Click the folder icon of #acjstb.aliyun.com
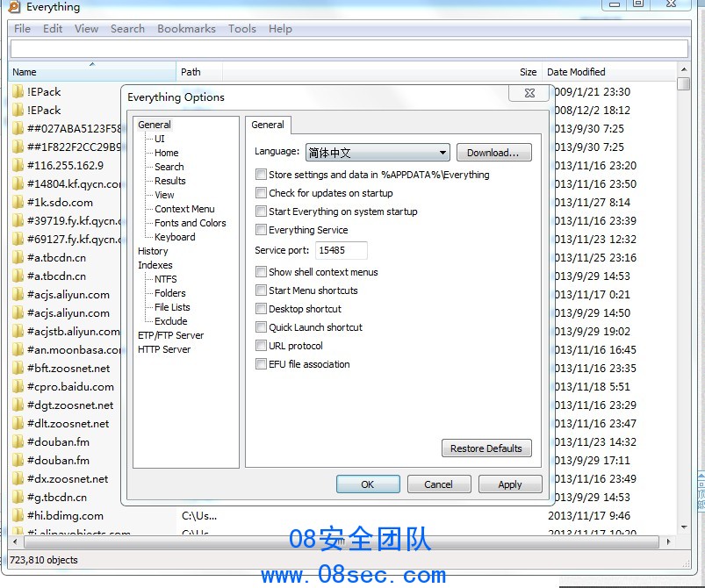The width and height of the screenshot is (705, 588). coord(18,332)
